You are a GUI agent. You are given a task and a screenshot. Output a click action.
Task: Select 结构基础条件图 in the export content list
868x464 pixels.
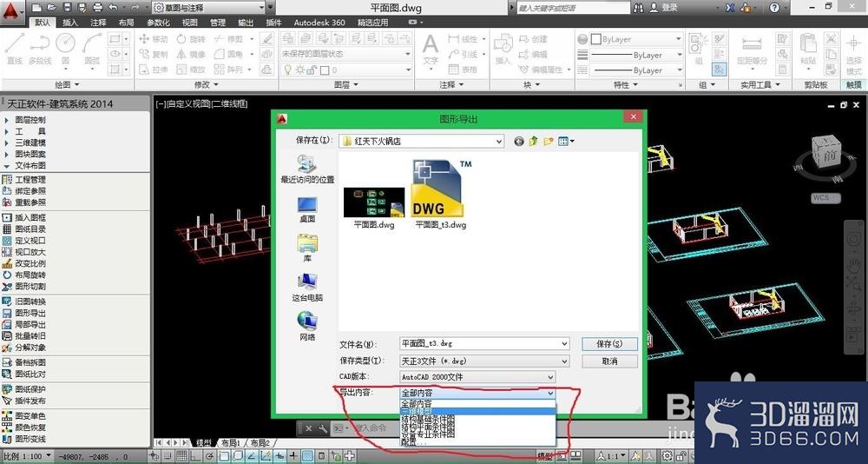pyautogui.click(x=477, y=419)
